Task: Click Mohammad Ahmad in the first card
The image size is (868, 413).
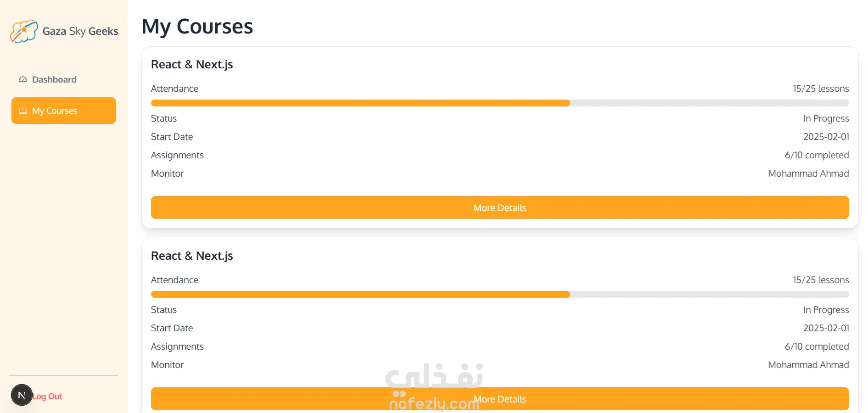Action: coord(808,173)
